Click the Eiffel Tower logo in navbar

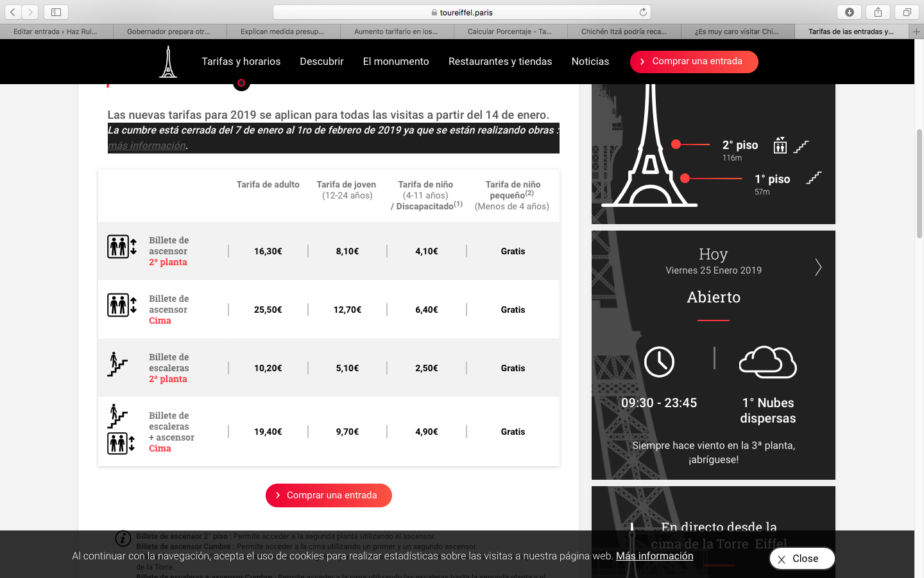[168, 62]
